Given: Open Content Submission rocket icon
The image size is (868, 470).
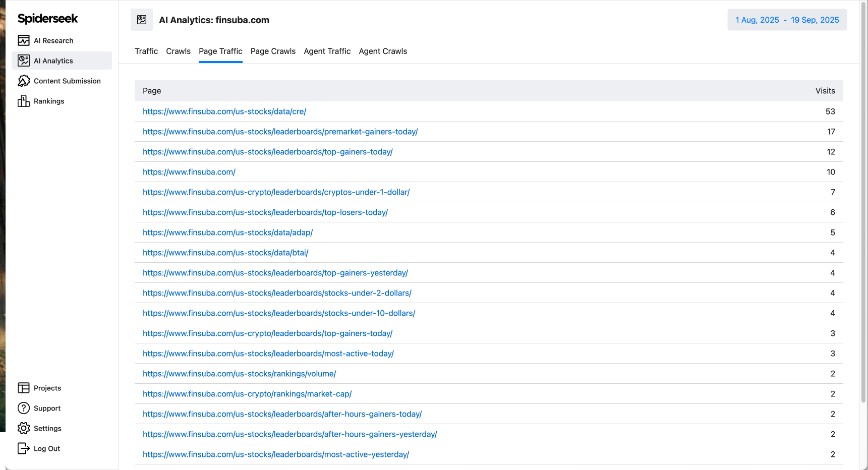Looking at the screenshot, I should (24, 81).
